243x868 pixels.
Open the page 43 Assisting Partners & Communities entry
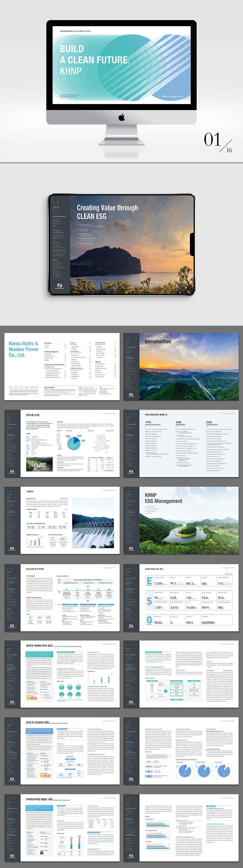click(x=87, y=239)
